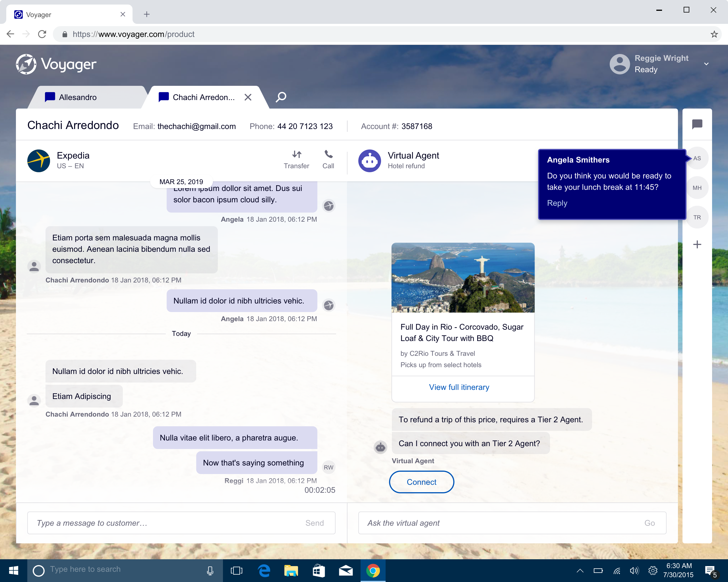This screenshot has height=582, width=728.
Task: Show hidden tray icons chevron
Action: pyautogui.click(x=580, y=571)
